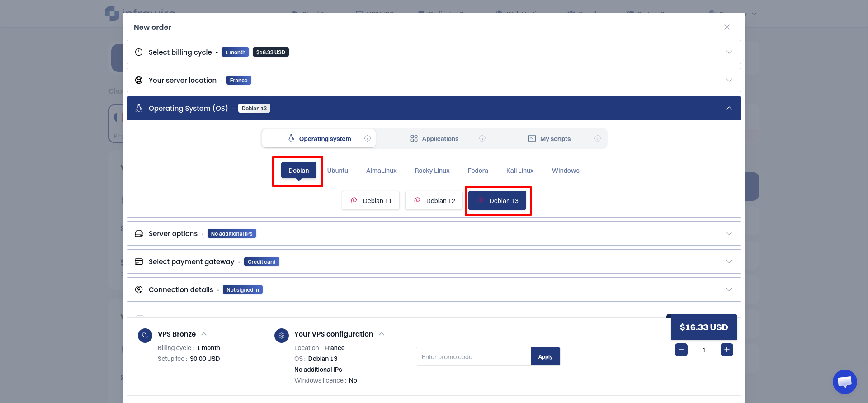Click the credit card icon beside Select payment gateway
868x403 pixels.
coord(139,261)
